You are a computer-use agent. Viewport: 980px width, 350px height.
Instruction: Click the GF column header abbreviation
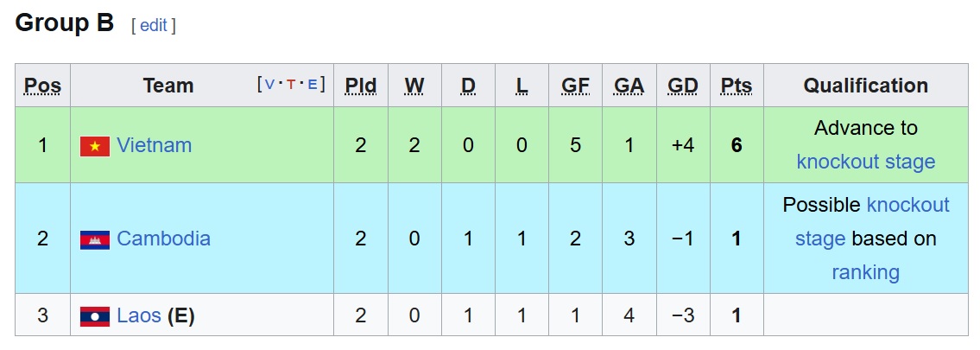pyautogui.click(x=576, y=86)
